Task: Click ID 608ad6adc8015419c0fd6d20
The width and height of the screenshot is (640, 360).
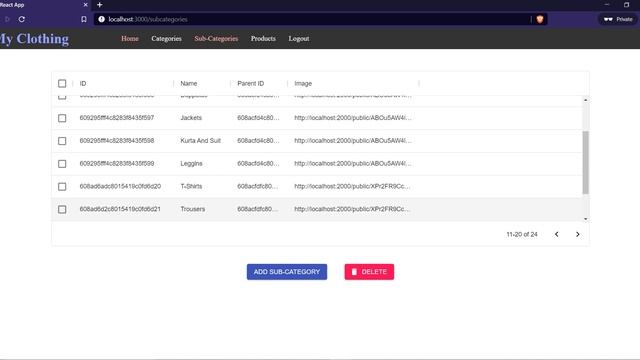Action: pos(120,186)
